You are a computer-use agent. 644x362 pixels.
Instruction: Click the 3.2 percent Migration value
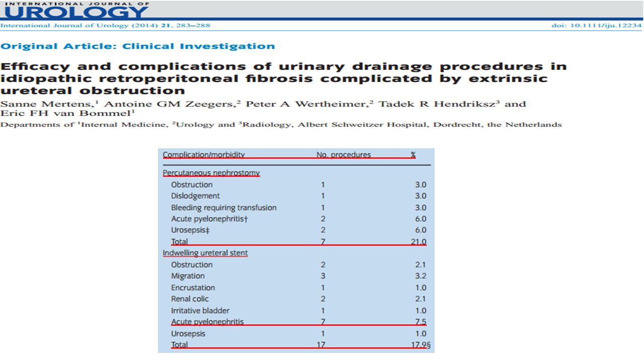(421, 276)
